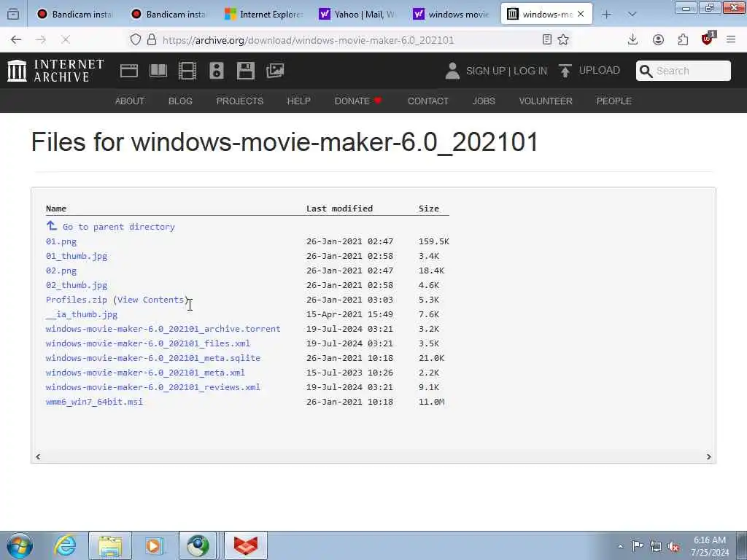Screen dimensions: 747x560
Task: Switch to the Internet Explorer tab
Action: [263, 15]
